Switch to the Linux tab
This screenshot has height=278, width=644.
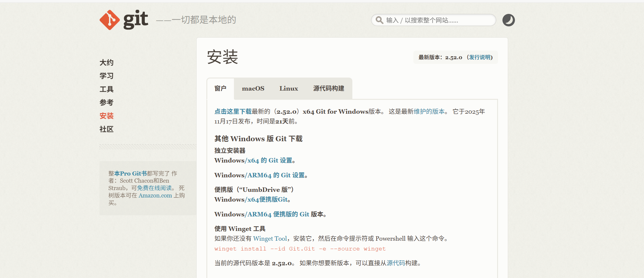point(288,89)
